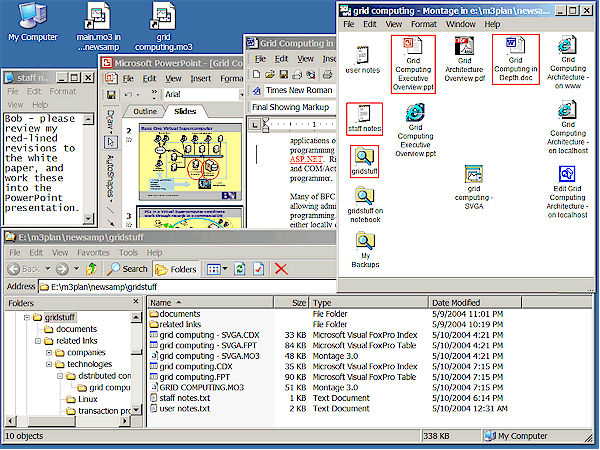Select grid computing - SVGA.FPT file

click(204, 345)
